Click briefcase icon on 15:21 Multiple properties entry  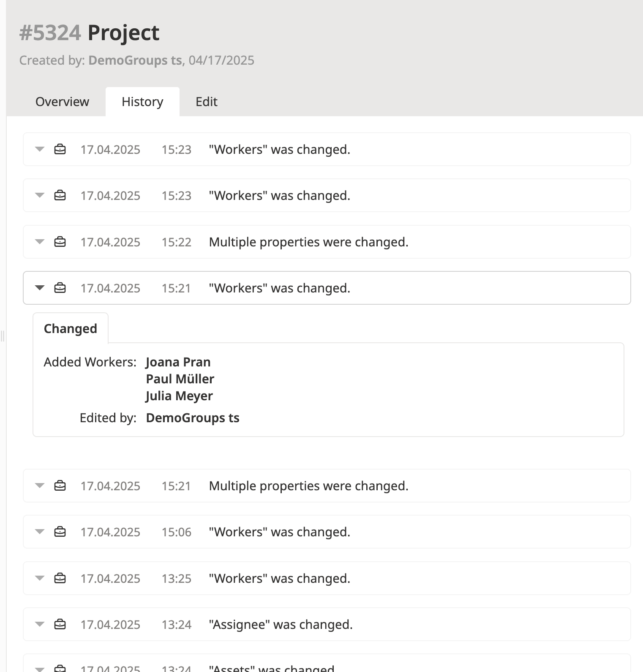[60, 486]
